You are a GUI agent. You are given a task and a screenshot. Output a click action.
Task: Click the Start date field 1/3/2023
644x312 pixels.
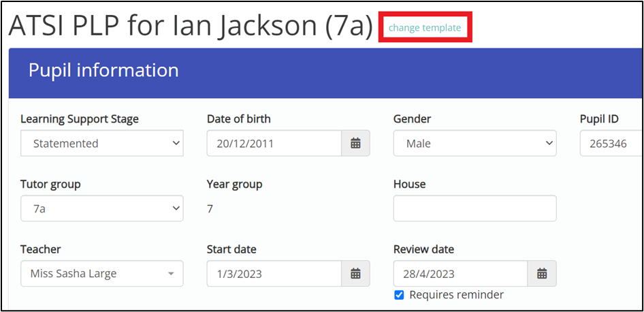pyautogui.click(x=274, y=273)
